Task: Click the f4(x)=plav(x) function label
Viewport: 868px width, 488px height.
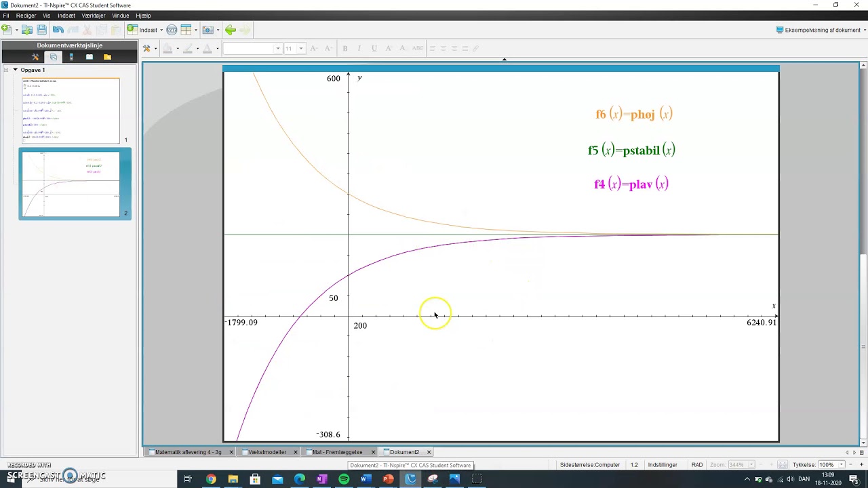Action: pos(631,184)
